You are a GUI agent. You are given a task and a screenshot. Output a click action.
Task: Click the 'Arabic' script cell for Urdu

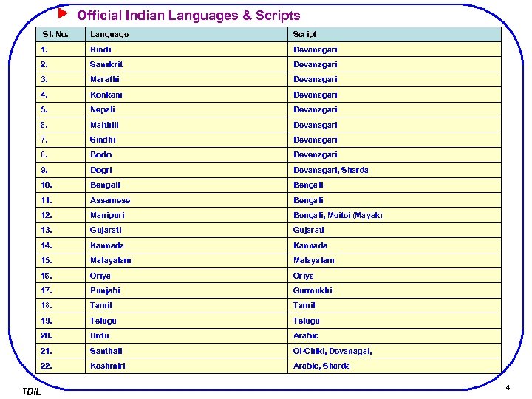click(x=395, y=335)
